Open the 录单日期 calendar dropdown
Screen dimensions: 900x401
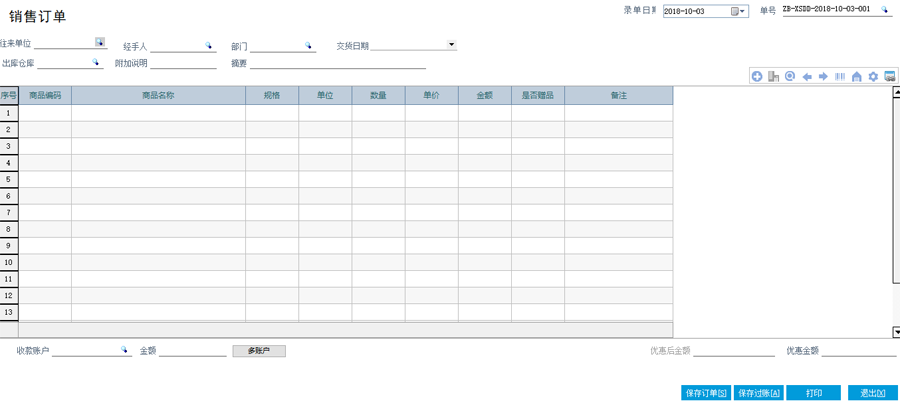pos(738,11)
